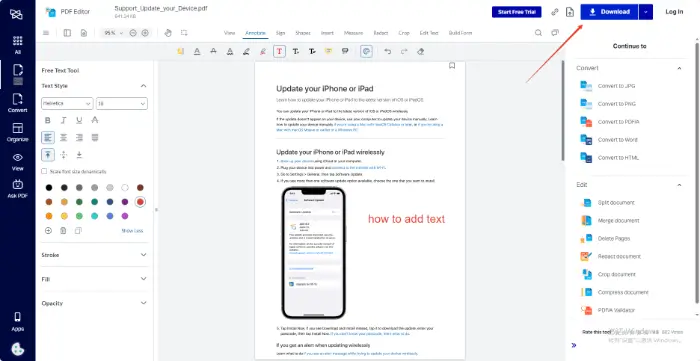This screenshot has width=700, height=361.
Task: Expand the Stroke section
Action: pyautogui.click(x=143, y=255)
